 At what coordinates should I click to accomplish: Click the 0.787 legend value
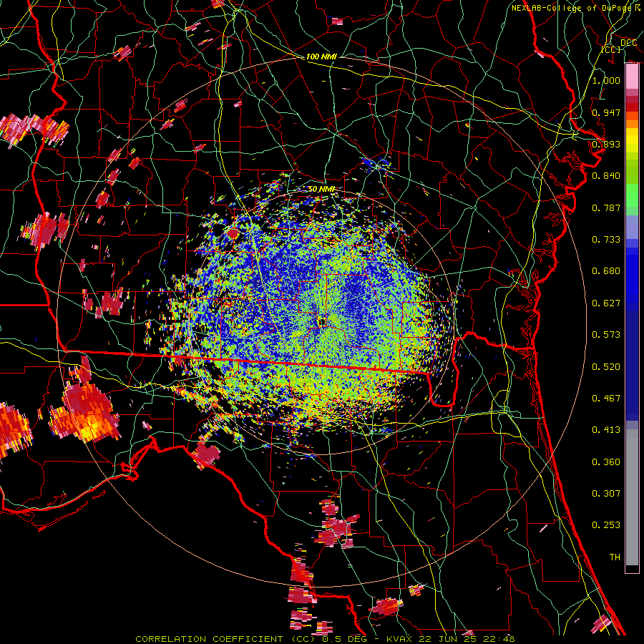(x=606, y=208)
